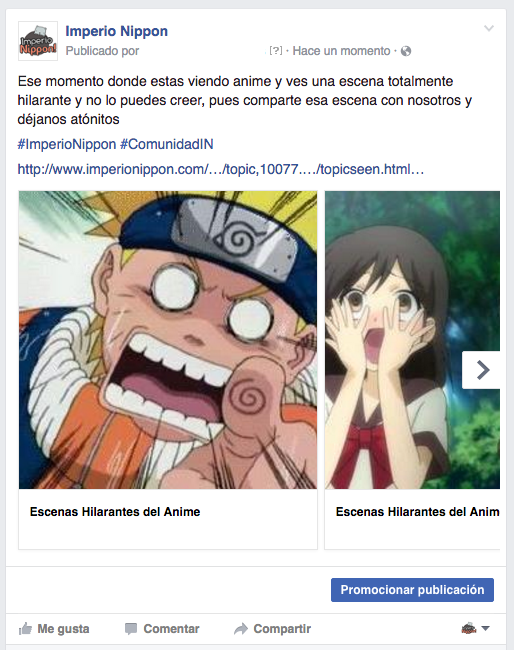Click the screaming schoolgirl image
The height and width of the screenshot is (650, 514).
[x=412, y=340]
